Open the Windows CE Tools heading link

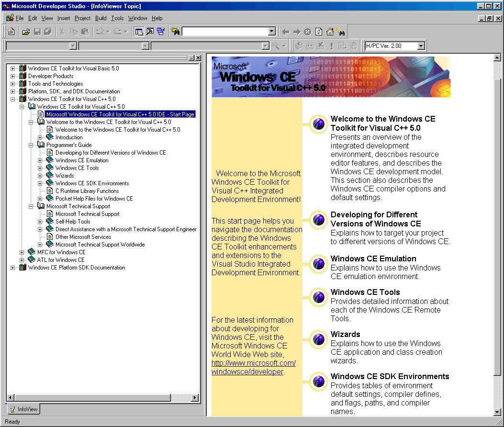[365, 292]
